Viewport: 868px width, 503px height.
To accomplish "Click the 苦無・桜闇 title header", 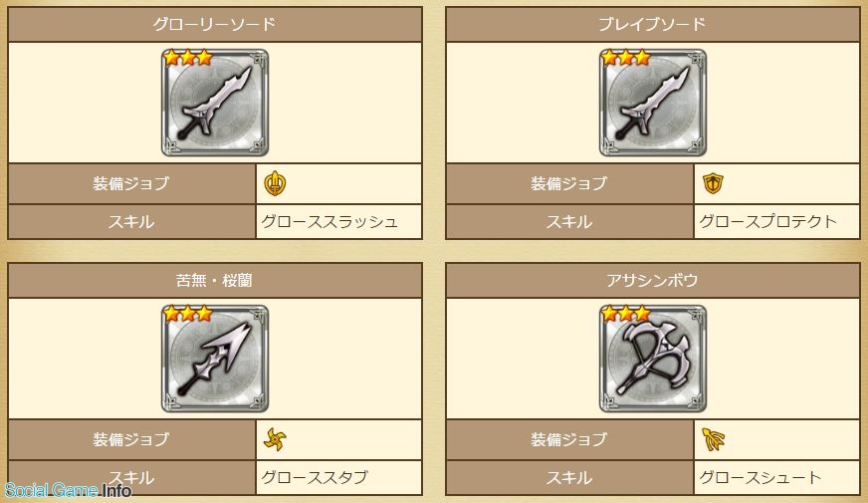I will coord(215,280).
